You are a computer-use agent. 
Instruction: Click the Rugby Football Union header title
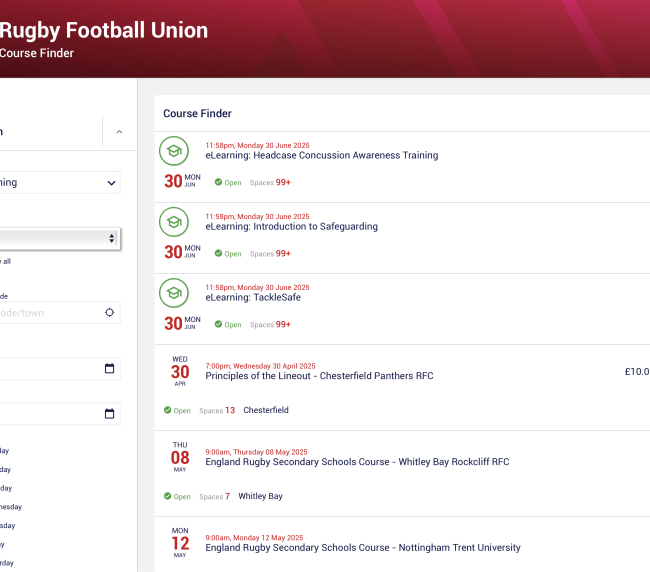[x=104, y=31]
